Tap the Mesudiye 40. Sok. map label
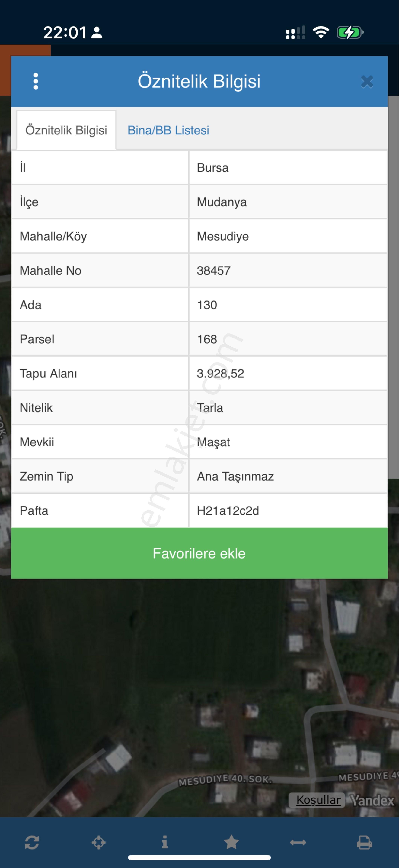Screen dimensions: 399x868 coord(225,780)
